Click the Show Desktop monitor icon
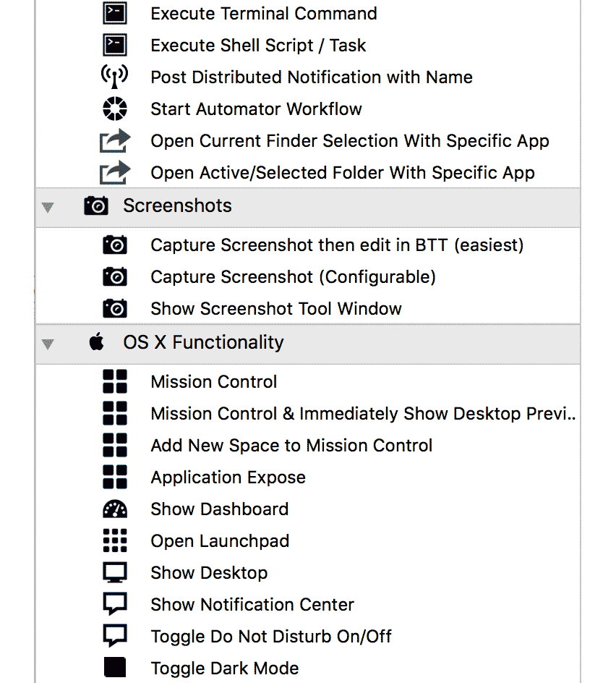Viewport: 616px width, 683px height. (x=115, y=572)
